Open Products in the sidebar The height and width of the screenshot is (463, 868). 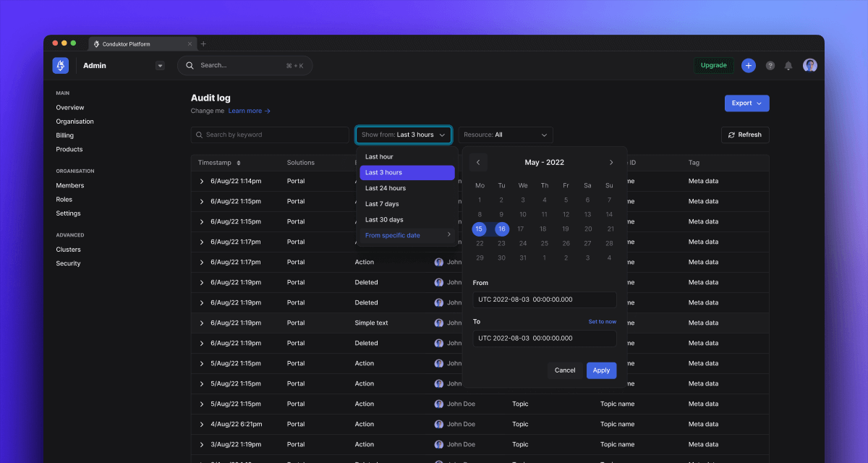click(69, 149)
